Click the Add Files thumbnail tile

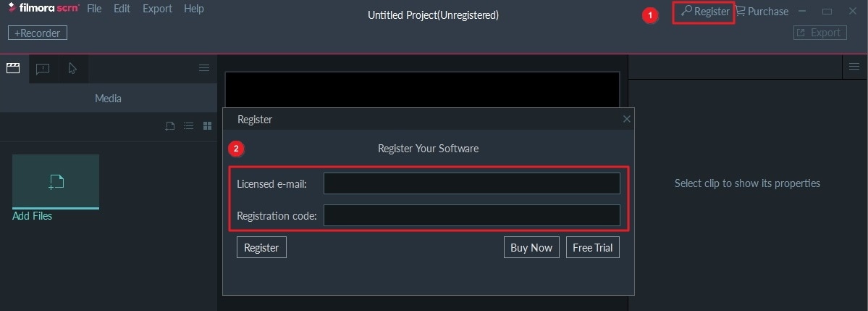(56, 182)
